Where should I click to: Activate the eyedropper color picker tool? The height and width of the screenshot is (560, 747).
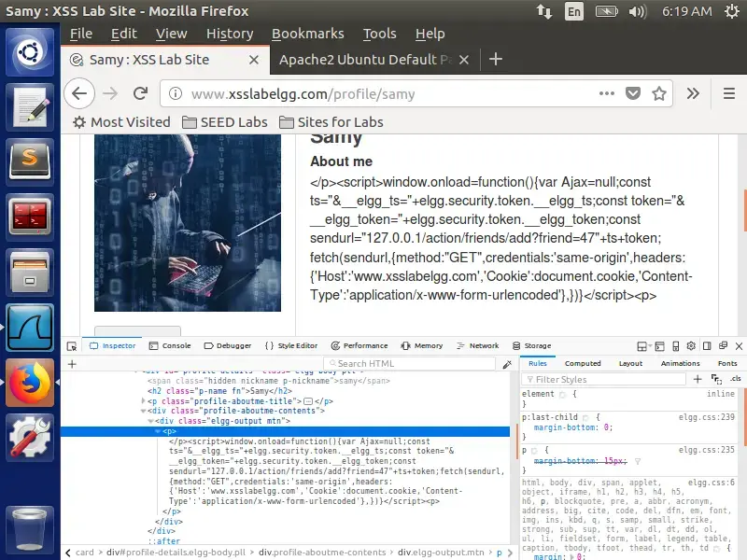(x=507, y=364)
